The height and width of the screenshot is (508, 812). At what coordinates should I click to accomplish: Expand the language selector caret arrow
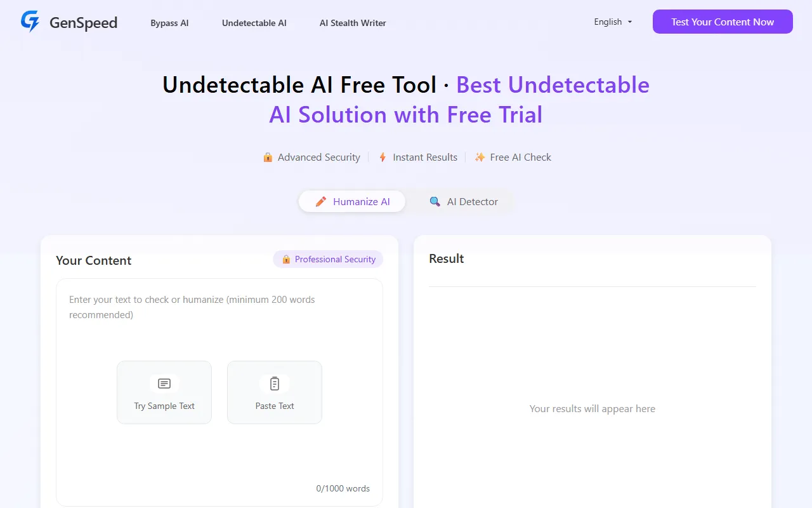pyautogui.click(x=630, y=22)
